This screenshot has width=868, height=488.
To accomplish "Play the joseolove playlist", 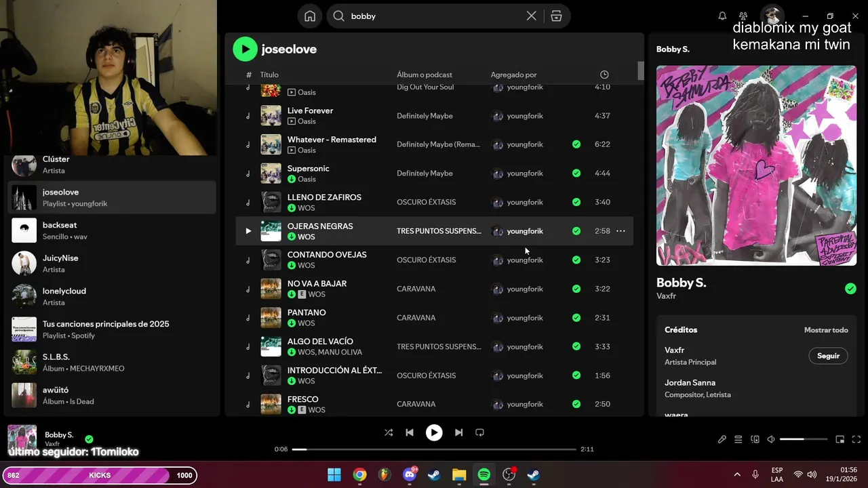I will [245, 49].
